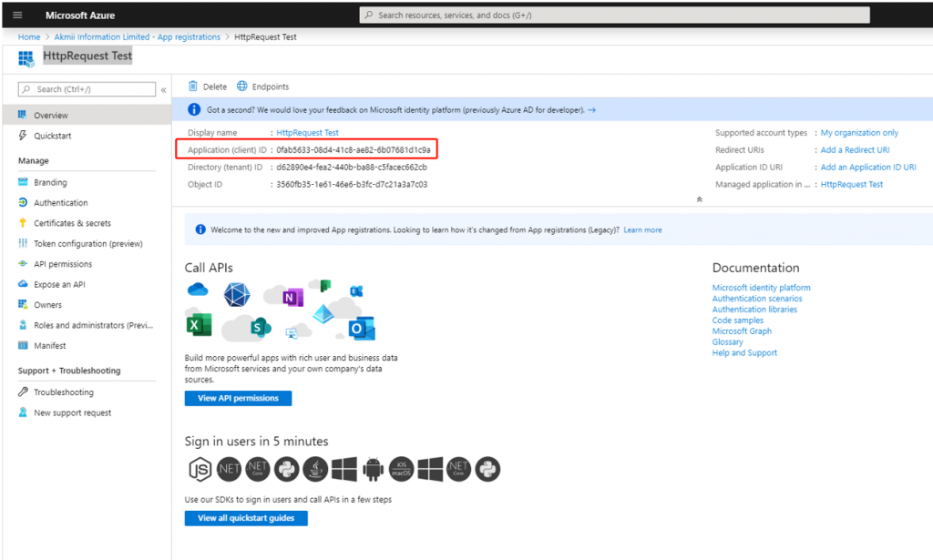Click the Manifest icon in sidebar
The width and height of the screenshot is (933, 560).
tap(23, 345)
